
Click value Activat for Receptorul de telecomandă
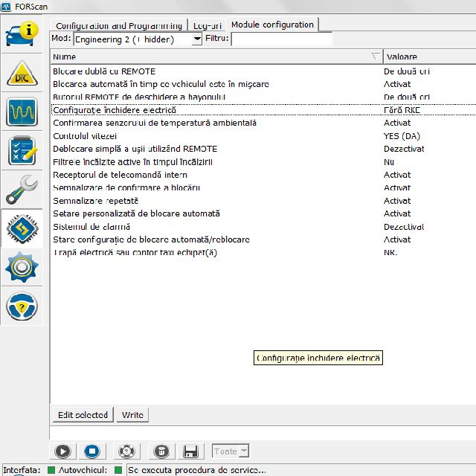pyautogui.click(x=397, y=175)
